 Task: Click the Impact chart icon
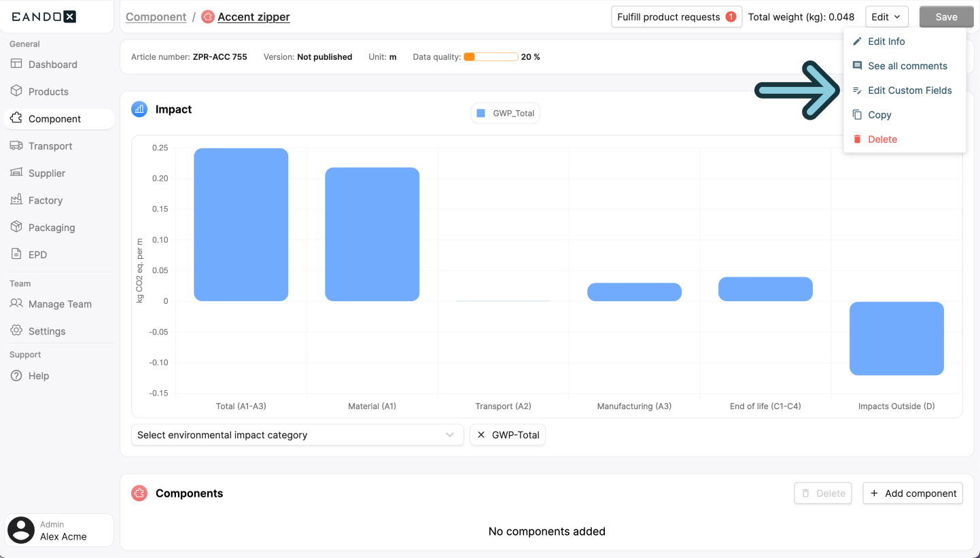point(139,109)
